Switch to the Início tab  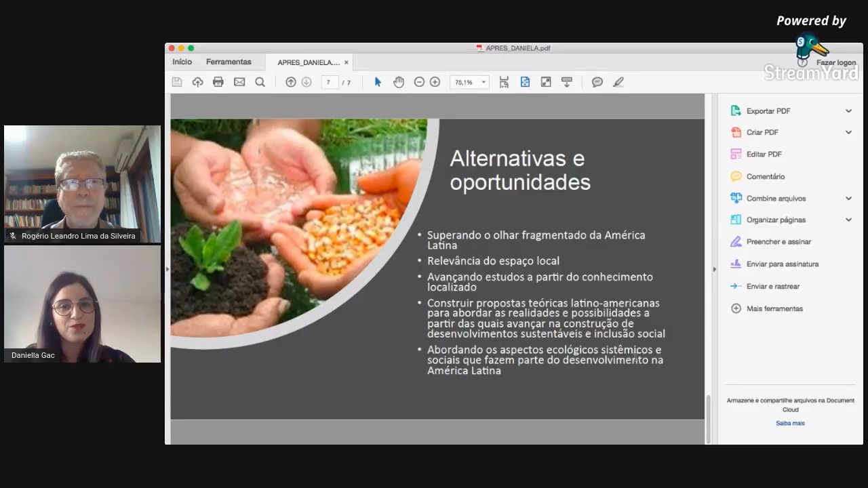pyautogui.click(x=182, y=62)
